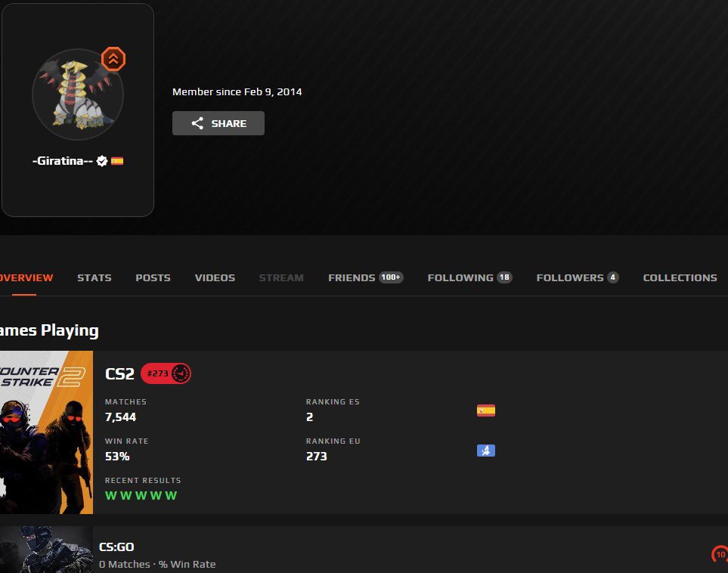Click the CS:GO level 10 skill icon
728x573 pixels.
(720, 554)
